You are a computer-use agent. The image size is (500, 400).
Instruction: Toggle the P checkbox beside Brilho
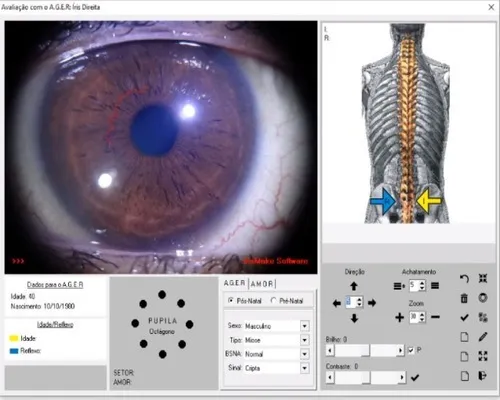coord(411,350)
